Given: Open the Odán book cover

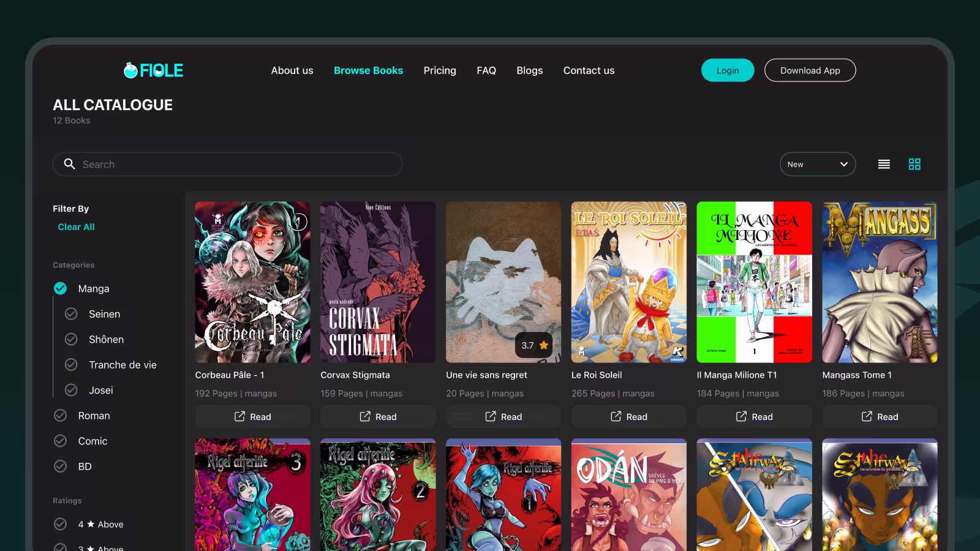Looking at the screenshot, I should pyautogui.click(x=629, y=495).
